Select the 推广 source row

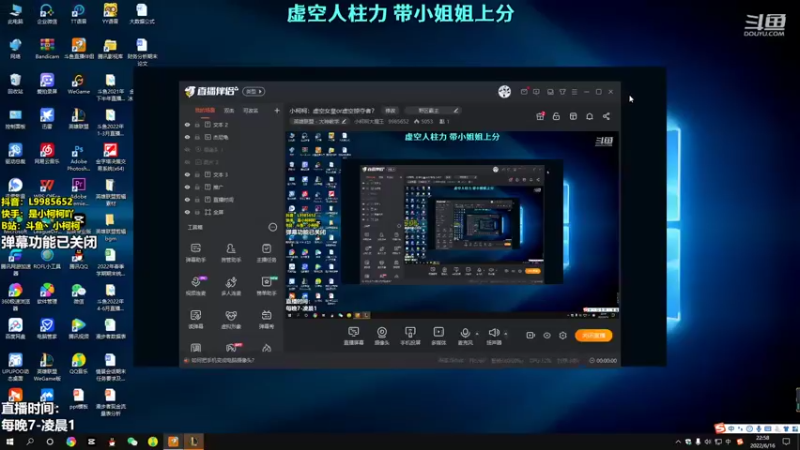[232, 187]
